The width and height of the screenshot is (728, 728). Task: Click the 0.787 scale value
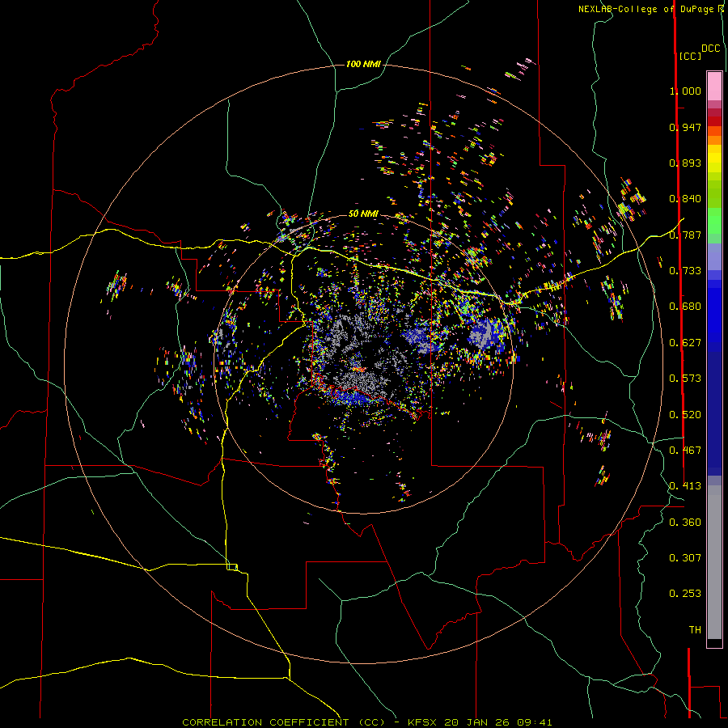pos(685,235)
